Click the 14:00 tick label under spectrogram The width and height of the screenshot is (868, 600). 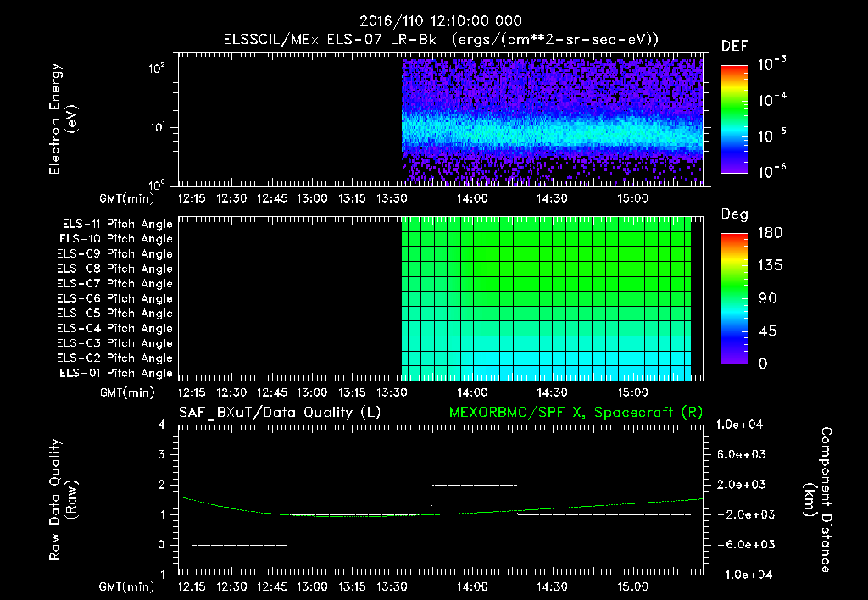(x=472, y=198)
